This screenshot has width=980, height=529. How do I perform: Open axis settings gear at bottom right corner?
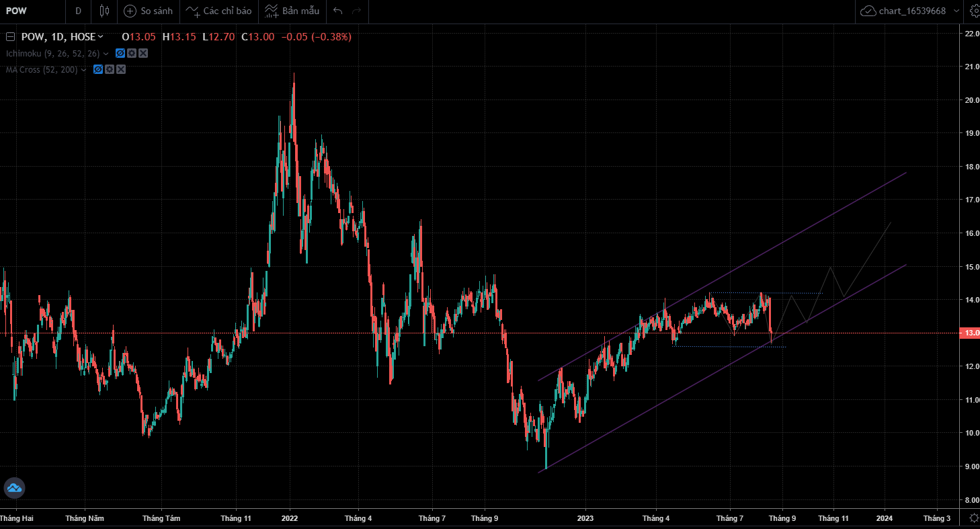(973, 518)
